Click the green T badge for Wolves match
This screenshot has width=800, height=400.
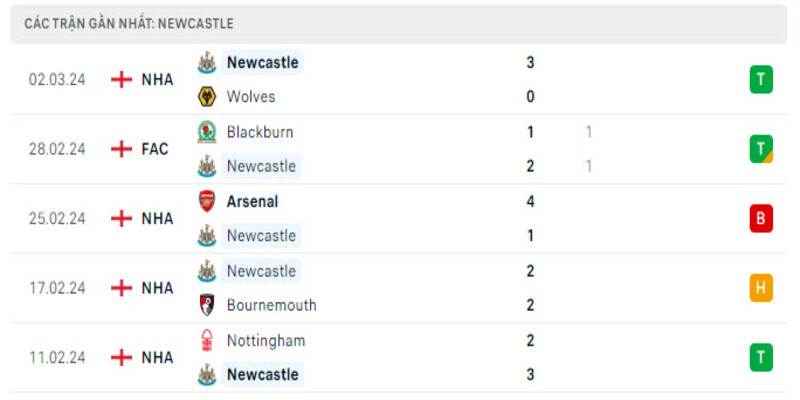click(761, 79)
